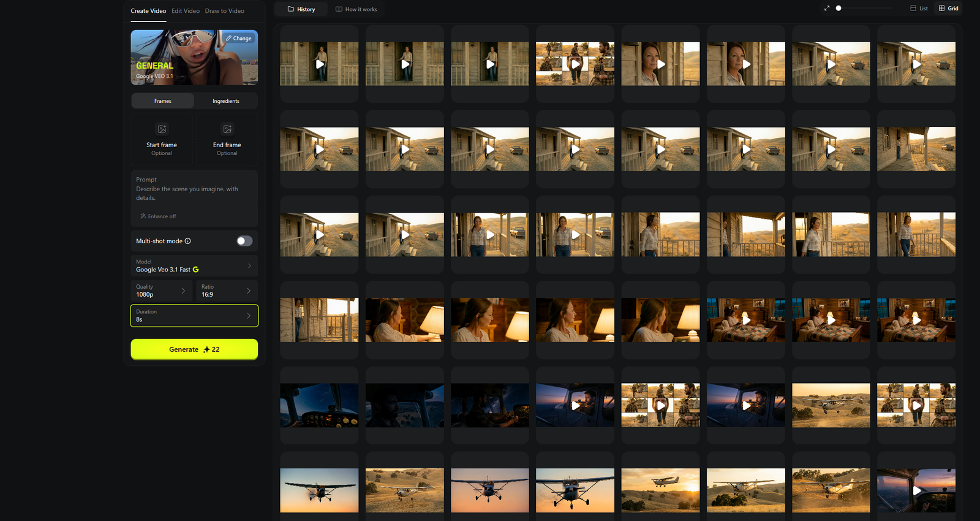The image size is (980, 521).
Task: Click into the Prompt text field
Action: click(x=194, y=194)
